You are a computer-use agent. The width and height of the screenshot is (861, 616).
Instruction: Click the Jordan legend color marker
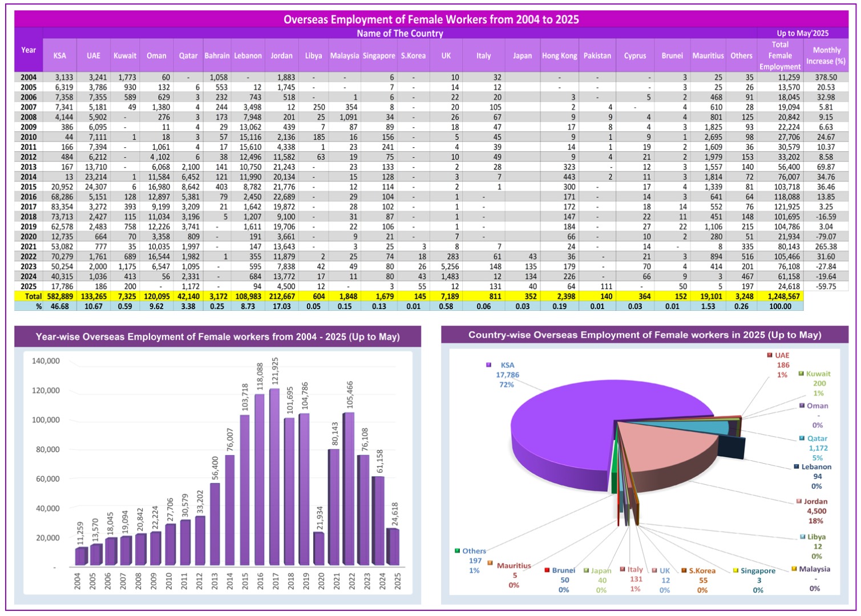tap(799, 501)
